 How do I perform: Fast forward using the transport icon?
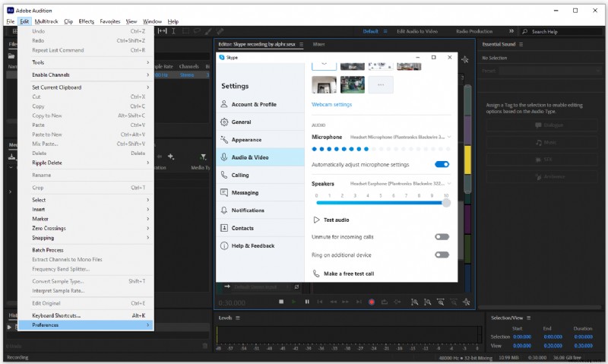pos(346,302)
